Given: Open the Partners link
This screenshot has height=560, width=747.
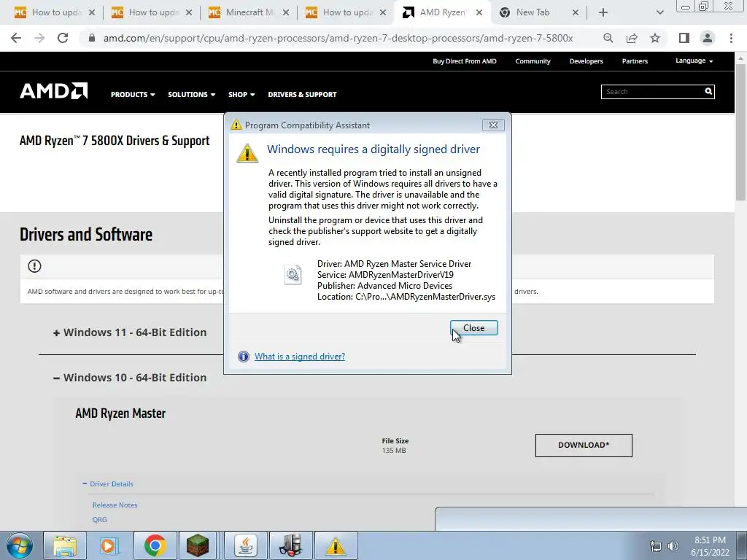Looking at the screenshot, I should point(635,61).
